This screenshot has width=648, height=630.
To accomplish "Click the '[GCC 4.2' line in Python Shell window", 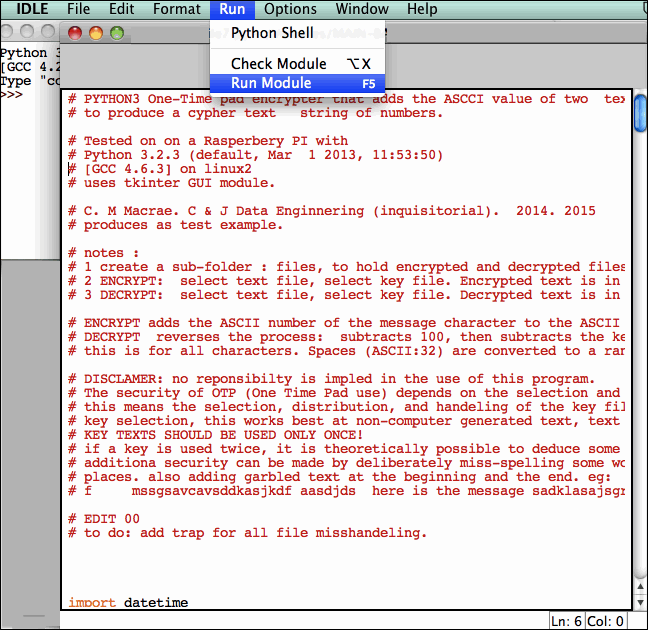I will (30, 67).
